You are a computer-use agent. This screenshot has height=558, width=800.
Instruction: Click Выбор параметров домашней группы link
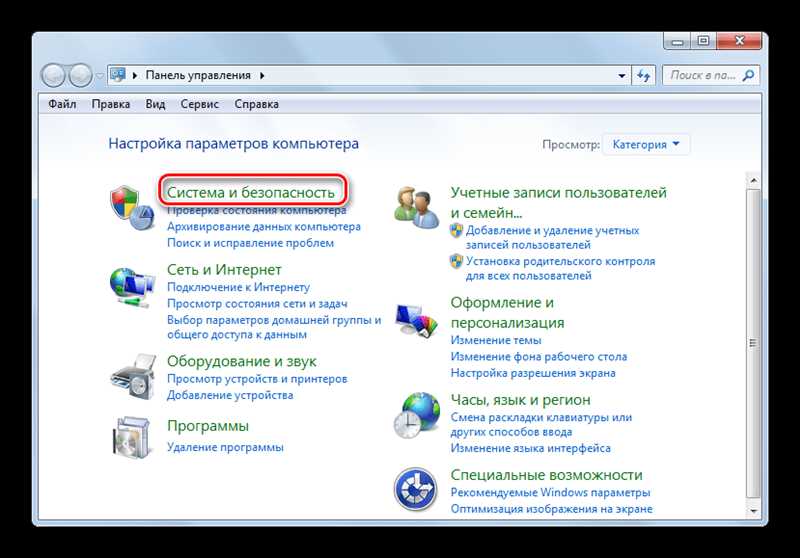click(274, 327)
